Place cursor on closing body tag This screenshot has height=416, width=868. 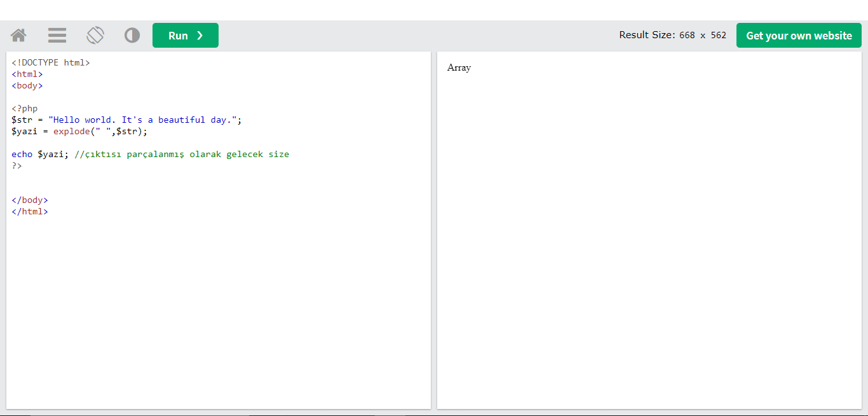coord(30,200)
